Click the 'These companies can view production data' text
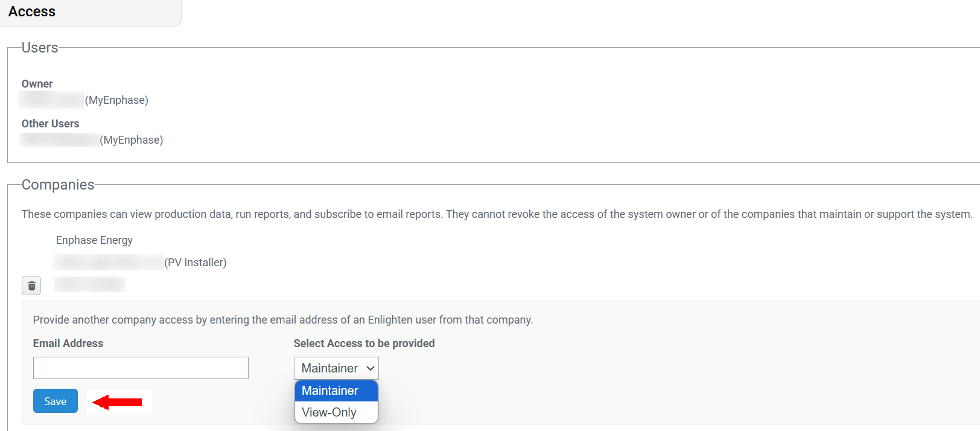Screen dimensions: 980x431 (x=497, y=214)
